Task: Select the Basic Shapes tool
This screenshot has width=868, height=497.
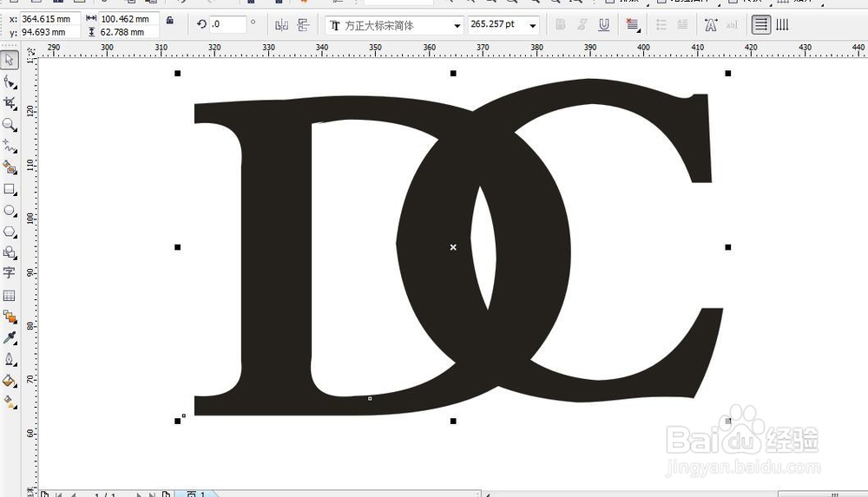Action: [10, 252]
